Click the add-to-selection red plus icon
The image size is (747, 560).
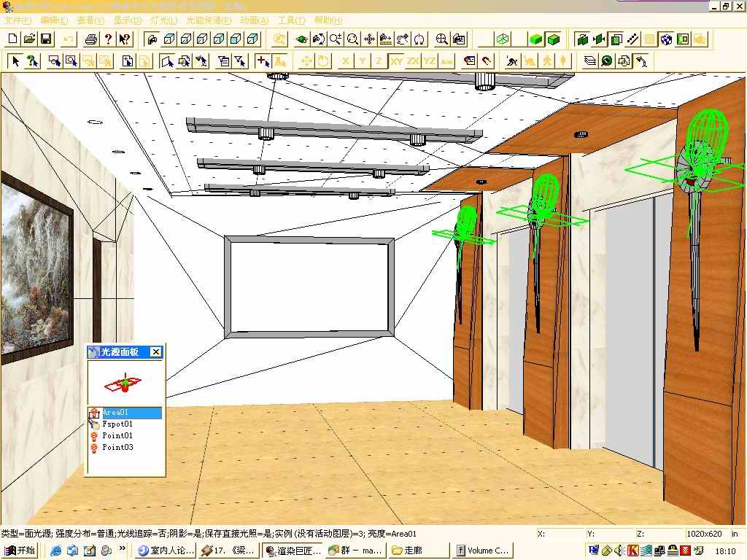tap(263, 61)
